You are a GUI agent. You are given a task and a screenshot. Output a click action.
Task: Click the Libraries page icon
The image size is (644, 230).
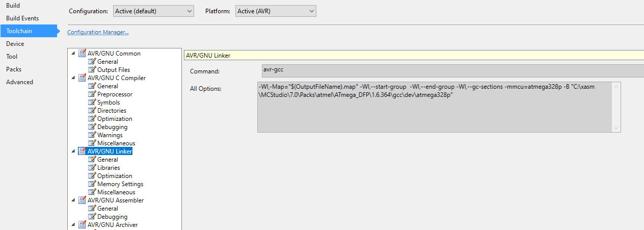[x=92, y=168]
